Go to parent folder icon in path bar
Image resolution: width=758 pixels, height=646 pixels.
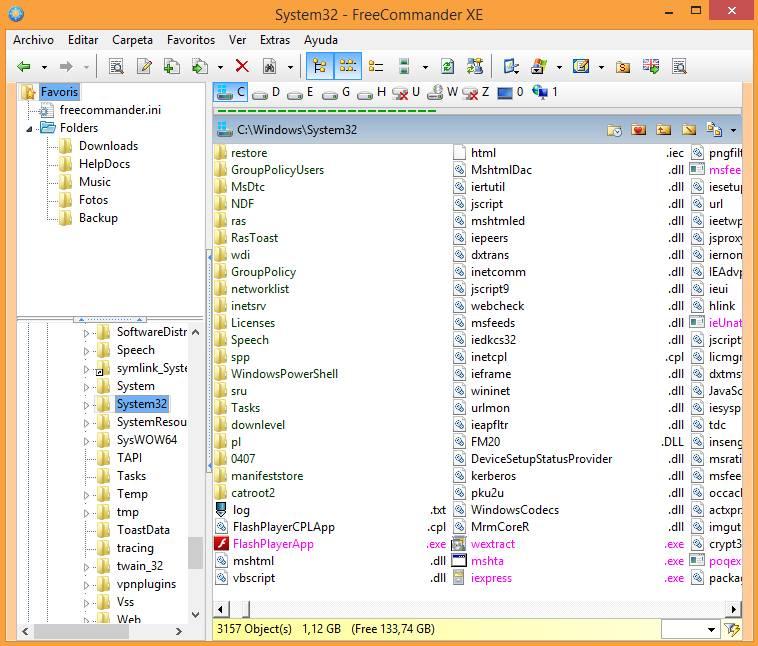coord(664,130)
